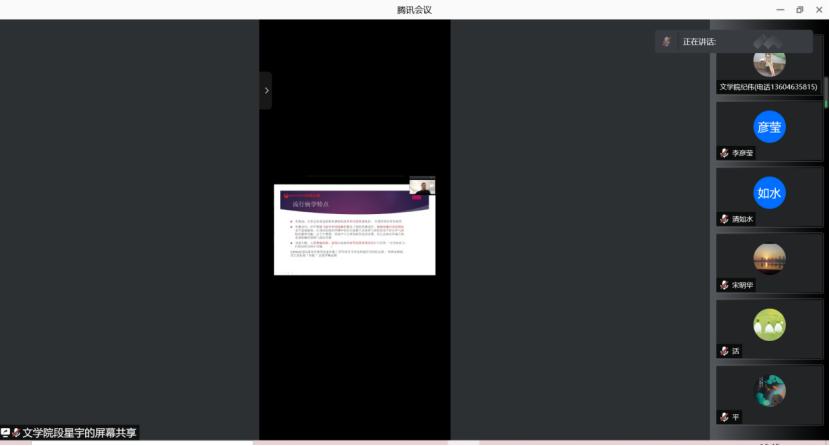Click 李彦莹's muted microphone icon
Screen dimensions: 830x446
(x=724, y=153)
